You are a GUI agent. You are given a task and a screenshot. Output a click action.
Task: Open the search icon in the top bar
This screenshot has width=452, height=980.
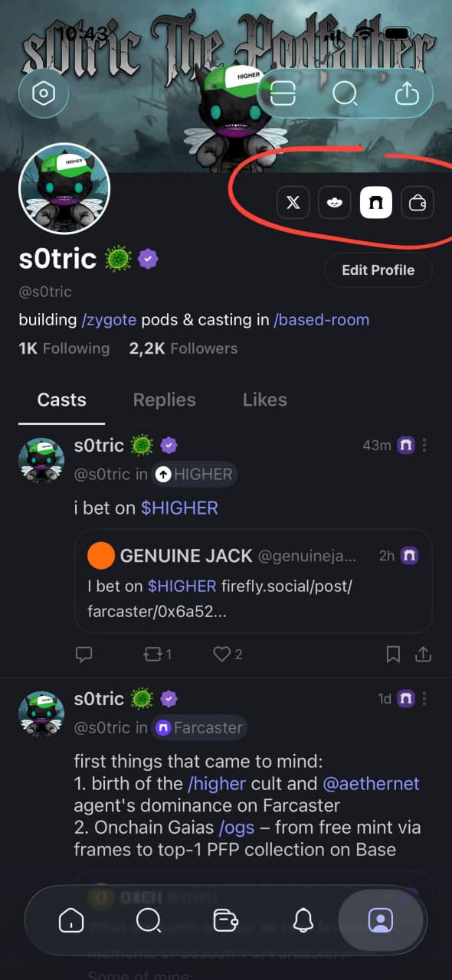coord(346,93)
